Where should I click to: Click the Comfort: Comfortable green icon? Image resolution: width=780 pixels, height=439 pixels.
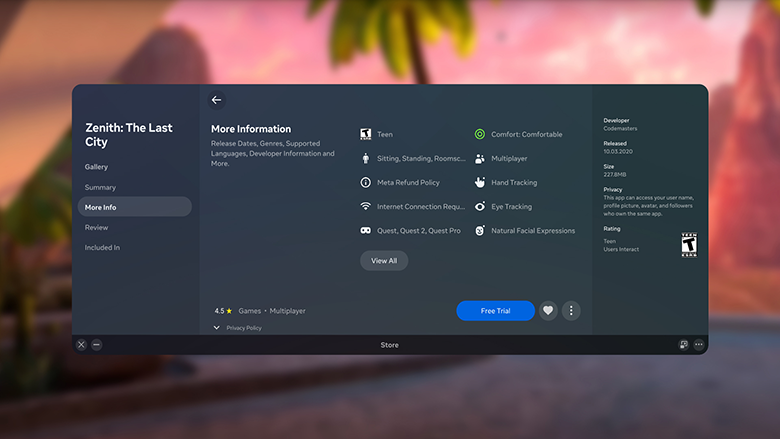click(480, 134)
